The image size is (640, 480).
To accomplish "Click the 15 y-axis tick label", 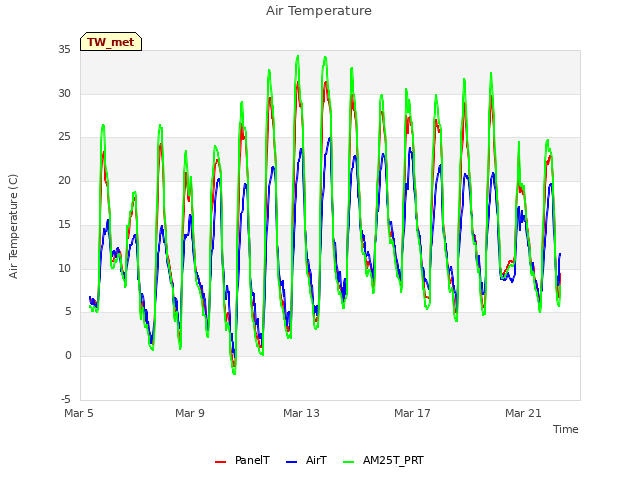I will pos(64,224).
